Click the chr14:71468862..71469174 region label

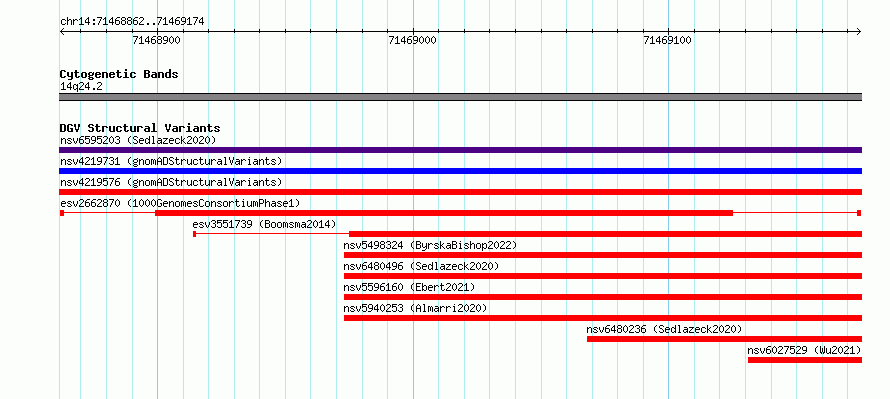click(132, 22)
